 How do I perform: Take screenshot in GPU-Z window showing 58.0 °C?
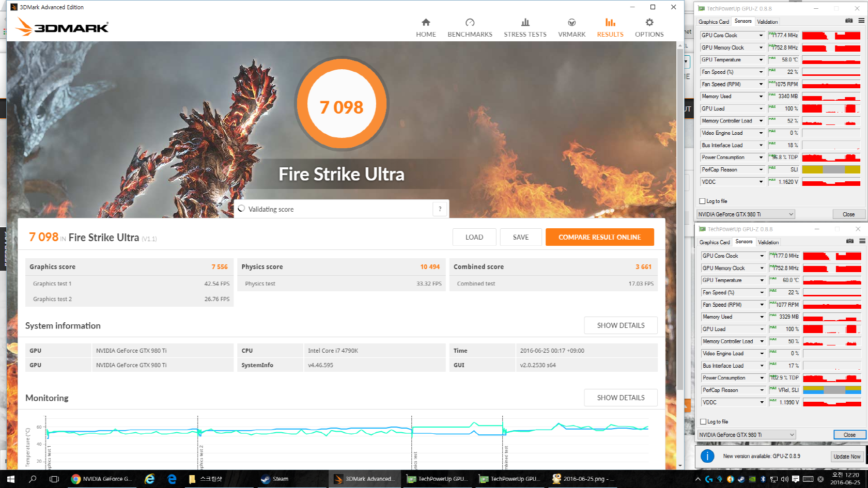click(x=849, y=21)
